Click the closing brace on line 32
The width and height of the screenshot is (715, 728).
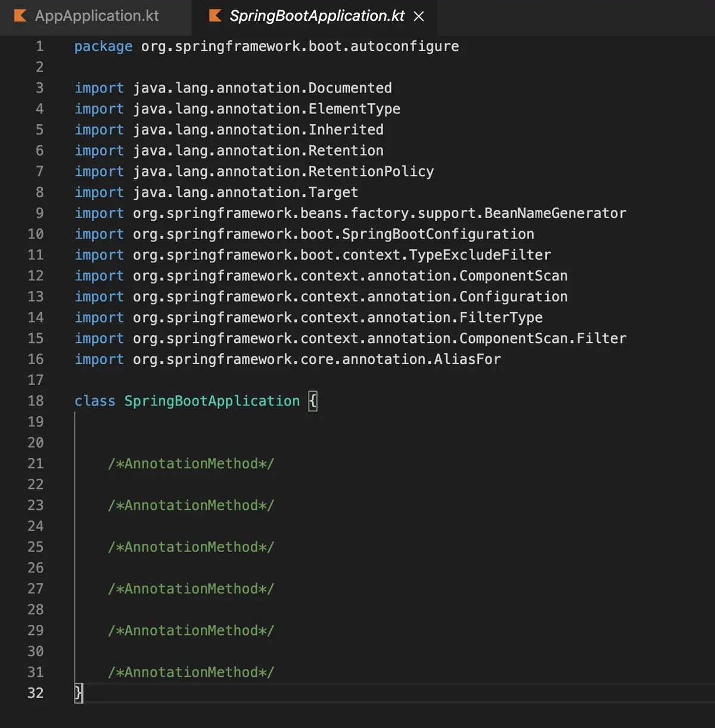(x=79, y=693)
